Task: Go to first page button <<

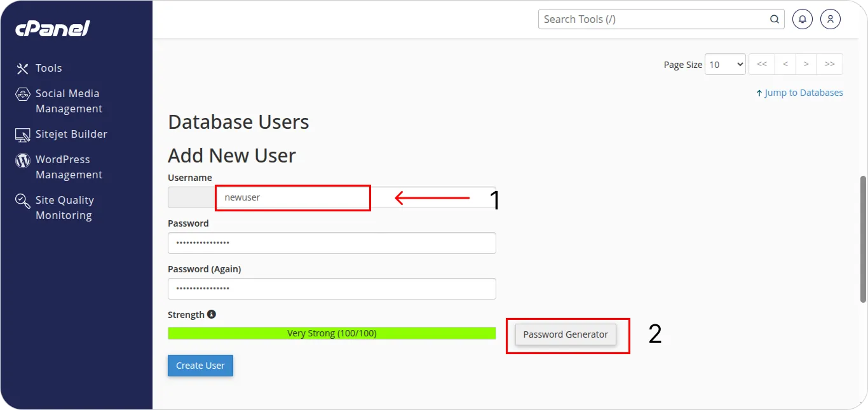Action: click(762, 64)
